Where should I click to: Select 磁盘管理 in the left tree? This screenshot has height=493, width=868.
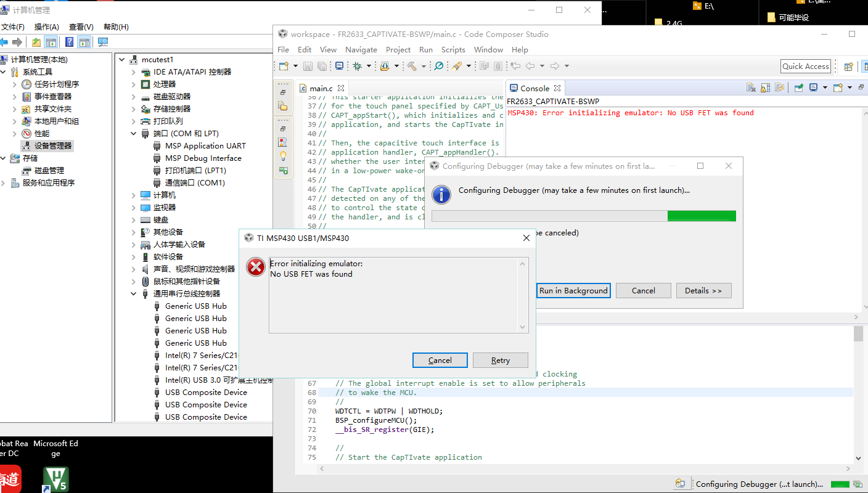tap(49, 171)
